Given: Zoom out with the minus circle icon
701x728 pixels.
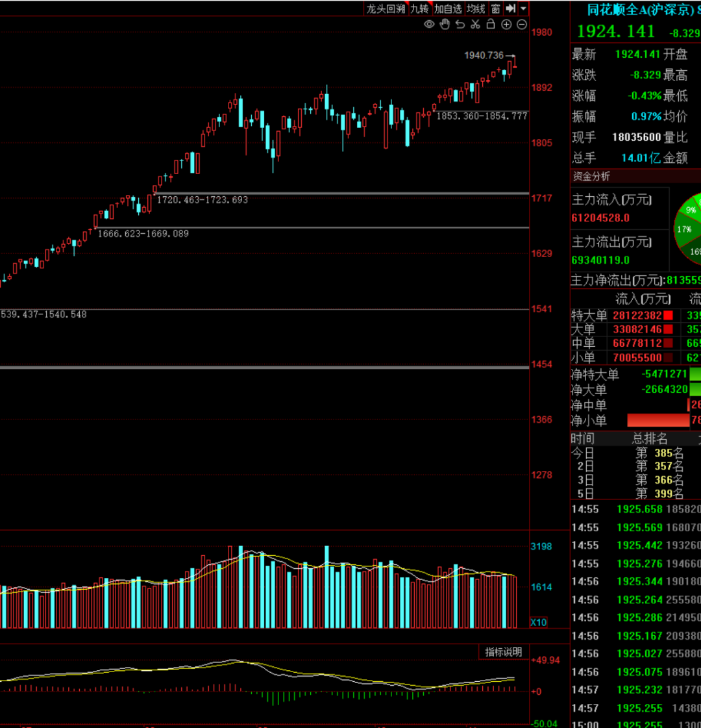Looking at the screenshot, I should click(522, 25).
